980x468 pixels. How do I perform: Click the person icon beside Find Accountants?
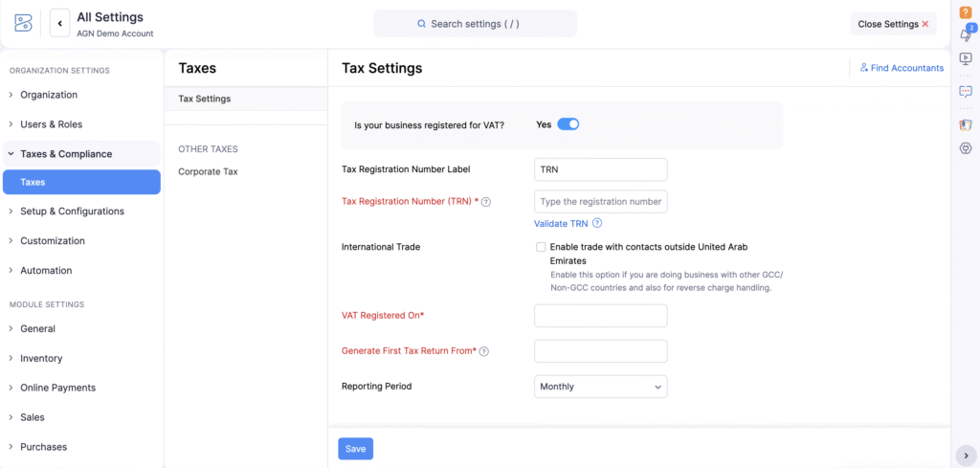tap(864, 68)
